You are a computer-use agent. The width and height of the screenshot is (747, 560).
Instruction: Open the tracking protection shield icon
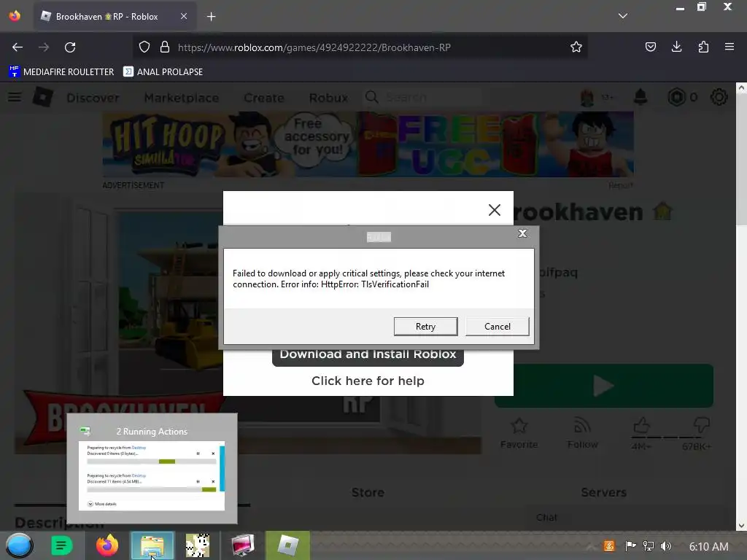click(144, 47)
